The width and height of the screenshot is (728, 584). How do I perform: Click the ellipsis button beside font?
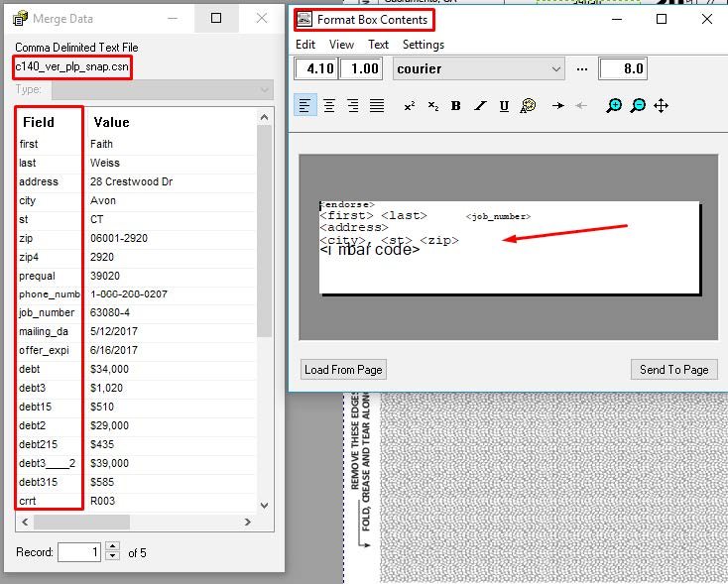582,68
